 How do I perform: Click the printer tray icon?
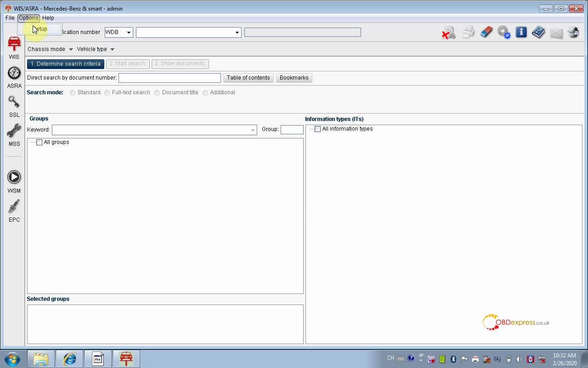tap(475, 359)
